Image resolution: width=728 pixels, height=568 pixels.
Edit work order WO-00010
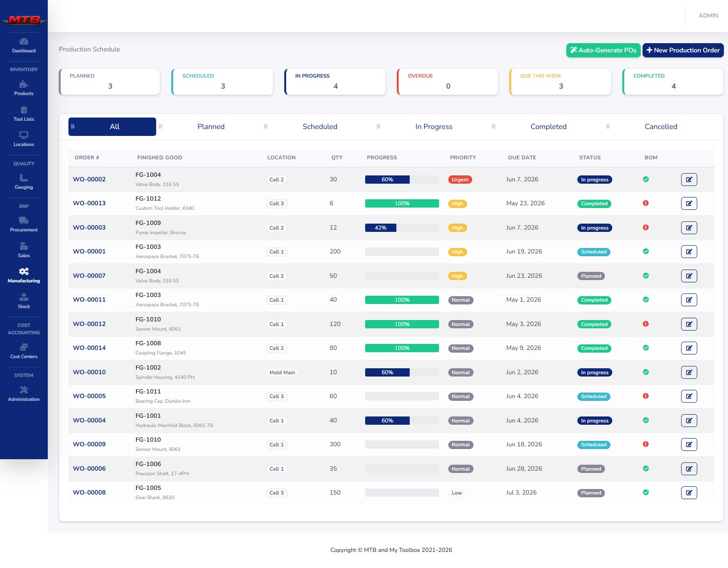pyautogui.click(x=689, y=372)
